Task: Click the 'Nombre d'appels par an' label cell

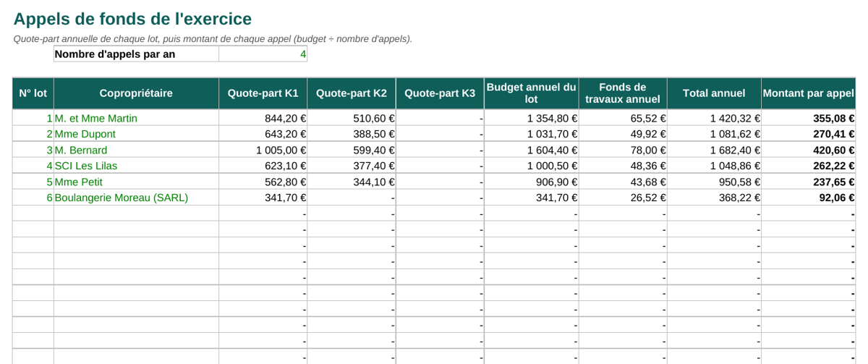Action: 136,54
